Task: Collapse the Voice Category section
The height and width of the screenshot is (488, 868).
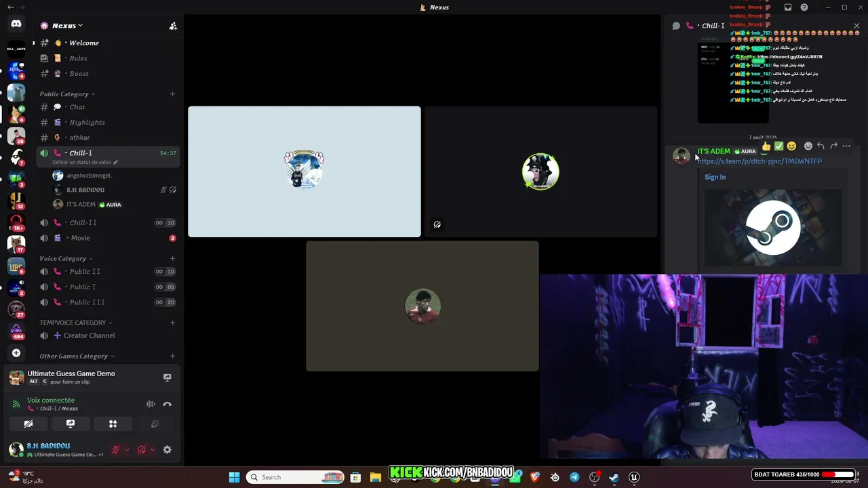Action: [66, 259]
